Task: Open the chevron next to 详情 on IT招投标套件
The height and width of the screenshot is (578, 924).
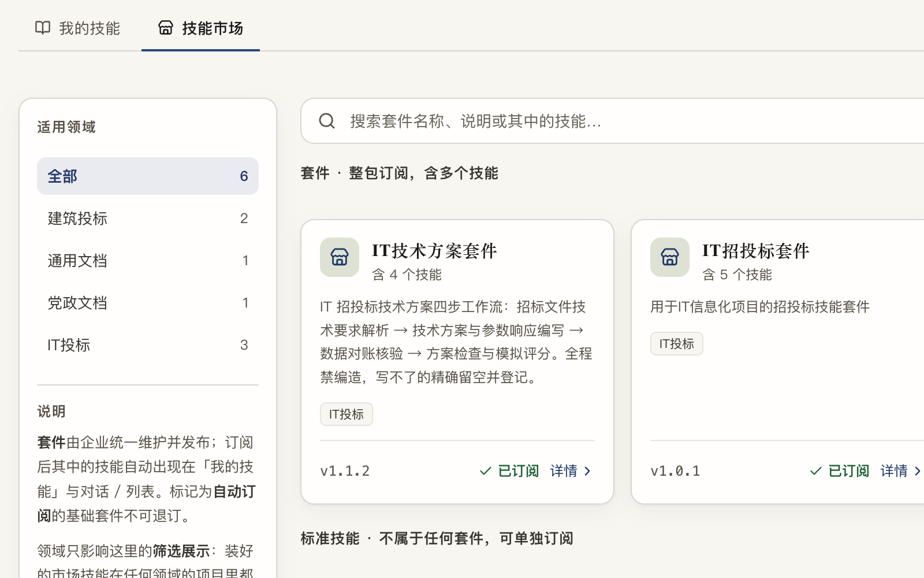Action: click(x=918, y=471)
